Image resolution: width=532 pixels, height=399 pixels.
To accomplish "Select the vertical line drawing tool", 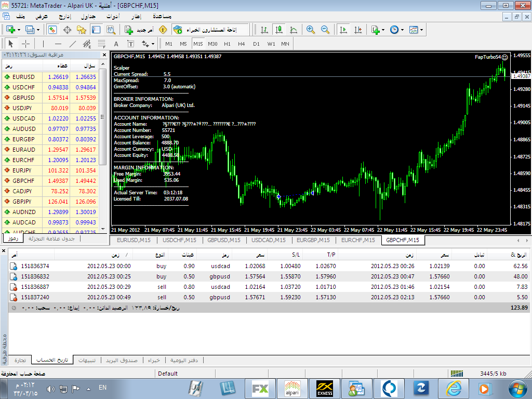I will pyautogui.click(x=43, y=44).
